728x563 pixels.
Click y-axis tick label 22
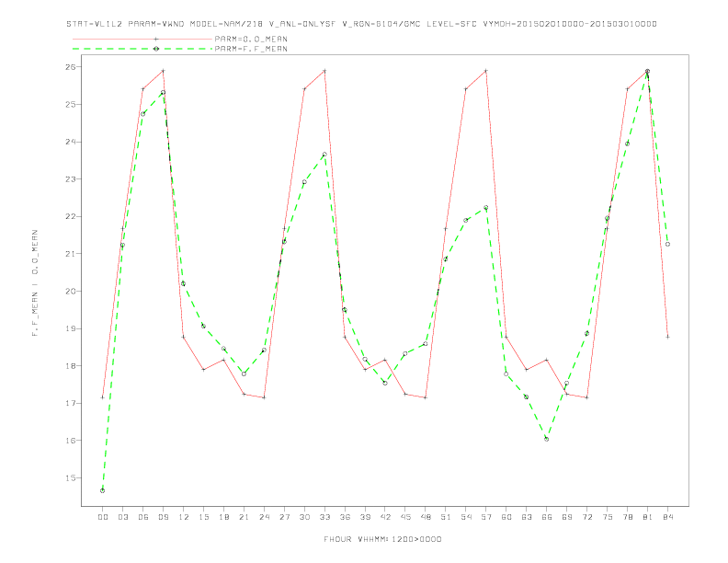tap(71, 216)
